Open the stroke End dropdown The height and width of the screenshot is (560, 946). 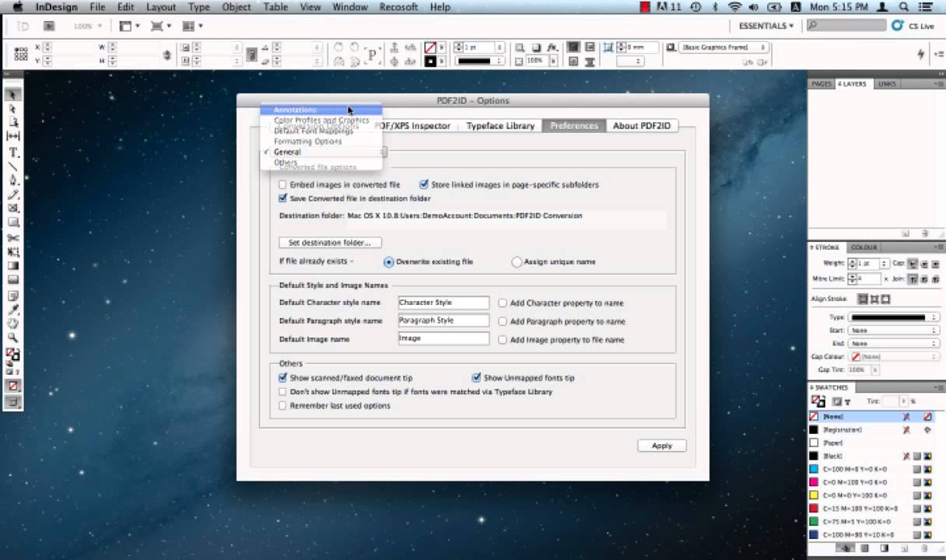(893, 343)
